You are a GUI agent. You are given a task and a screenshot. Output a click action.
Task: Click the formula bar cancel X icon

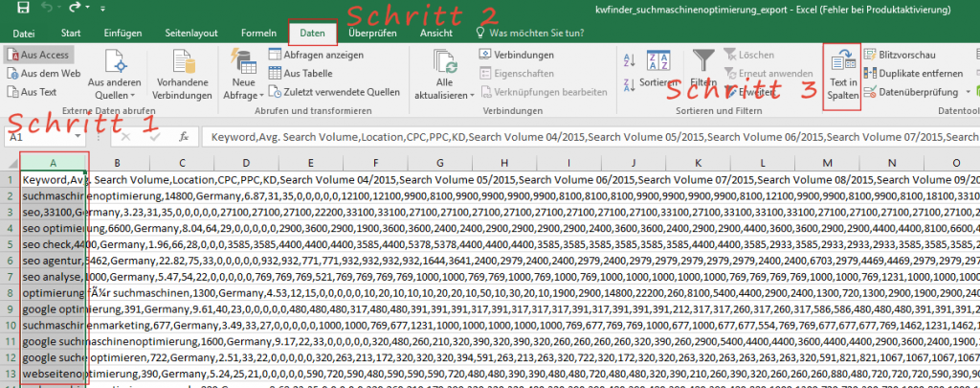point(125,136)
